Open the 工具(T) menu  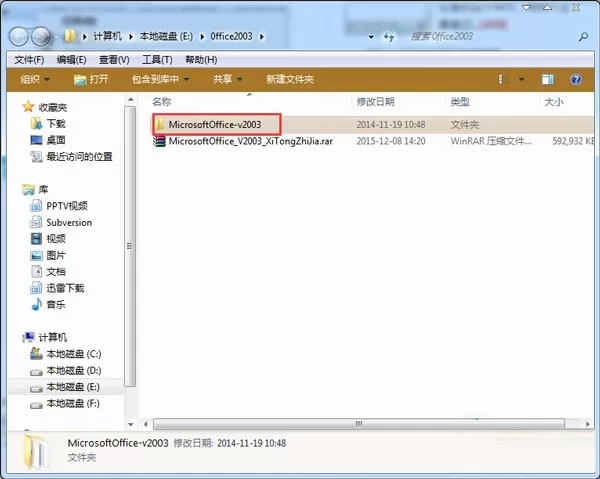[x=157, y=60]
